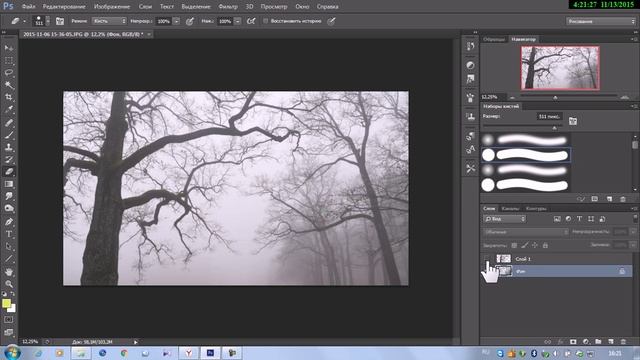Open the 'Файл' menu
The image size is (640, 360).
point(29,7)
